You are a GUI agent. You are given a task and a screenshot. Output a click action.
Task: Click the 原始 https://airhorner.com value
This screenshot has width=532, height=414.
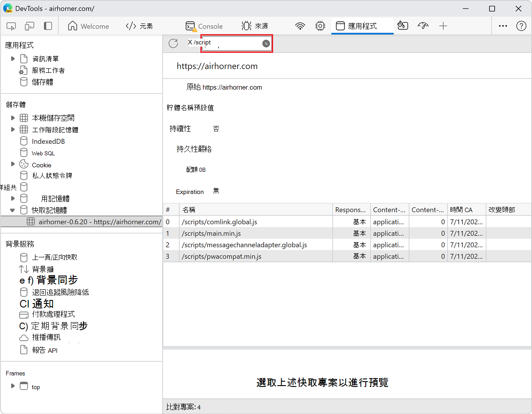pyautogui.click(x=224, y=87)
